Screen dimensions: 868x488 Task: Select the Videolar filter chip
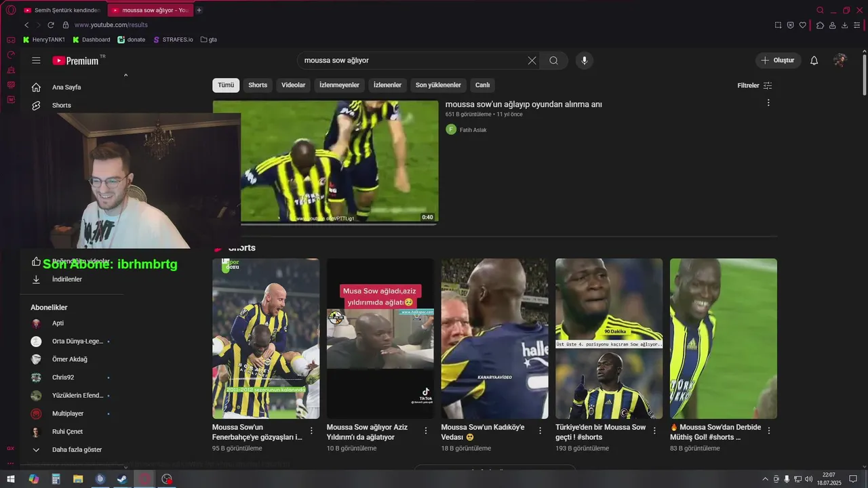294,85
